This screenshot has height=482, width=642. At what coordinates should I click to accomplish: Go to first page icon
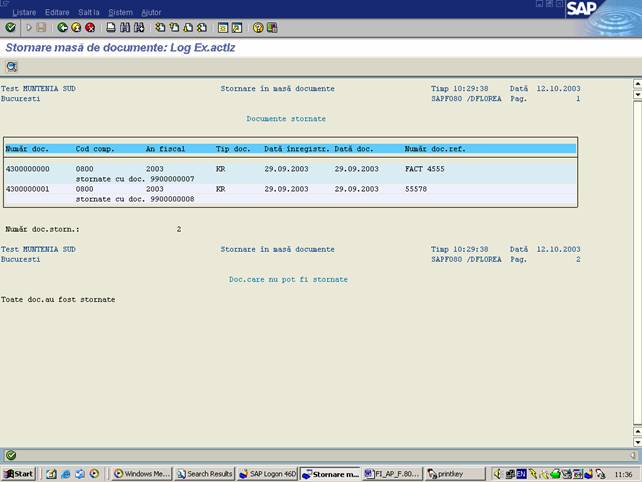coord(160,28)
